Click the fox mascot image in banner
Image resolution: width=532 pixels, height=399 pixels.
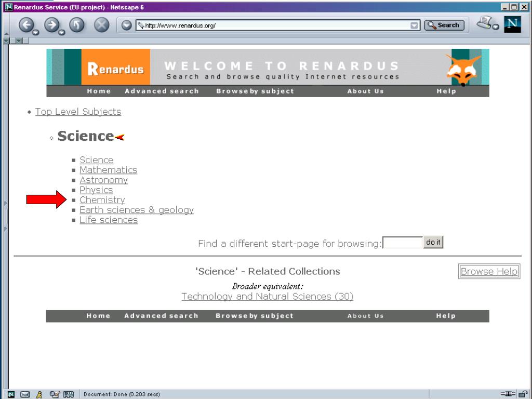pyautogui.click(x=463, y=70)
